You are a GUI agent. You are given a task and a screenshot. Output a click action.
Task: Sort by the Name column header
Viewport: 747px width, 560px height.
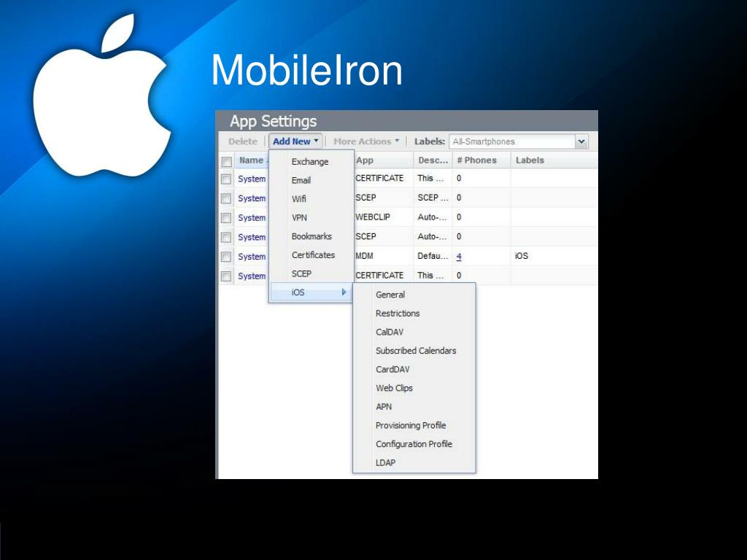point(252,160)
